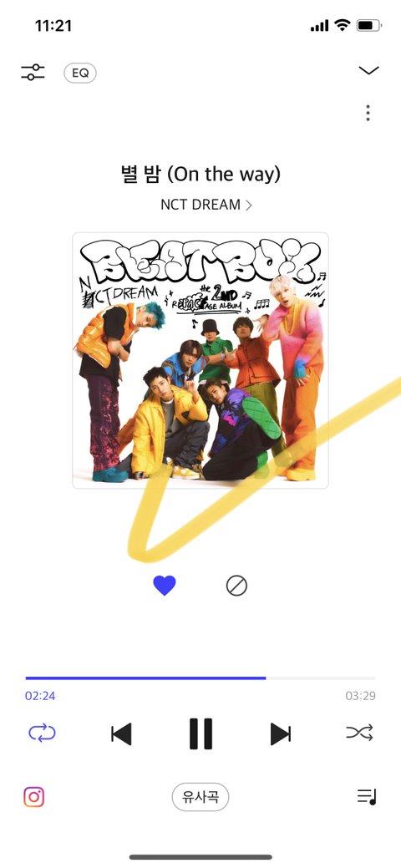Tap the elapsed time 02:24 label
The height and width of the screenshot is (868, 401).
40,696
